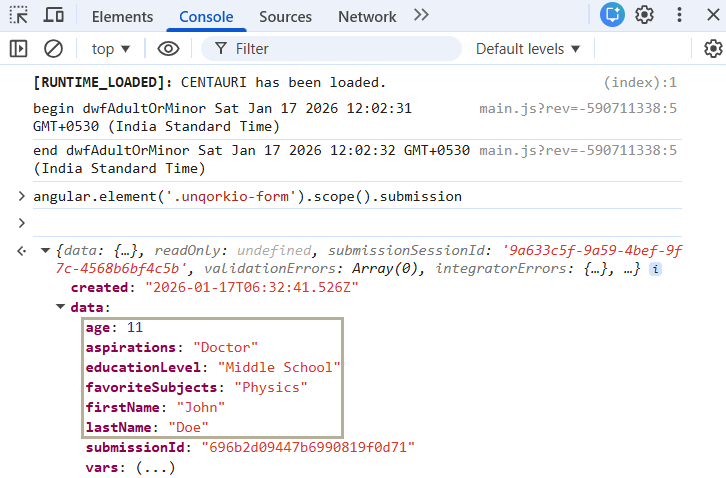The image size is (726, 478).
Task: Select the favoriteSubjects "Physics" value
Action: (271, 387)
